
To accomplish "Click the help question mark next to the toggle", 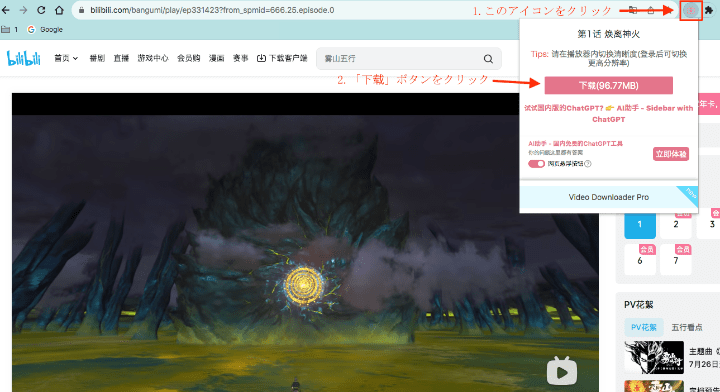I will [x=588, y=164].
